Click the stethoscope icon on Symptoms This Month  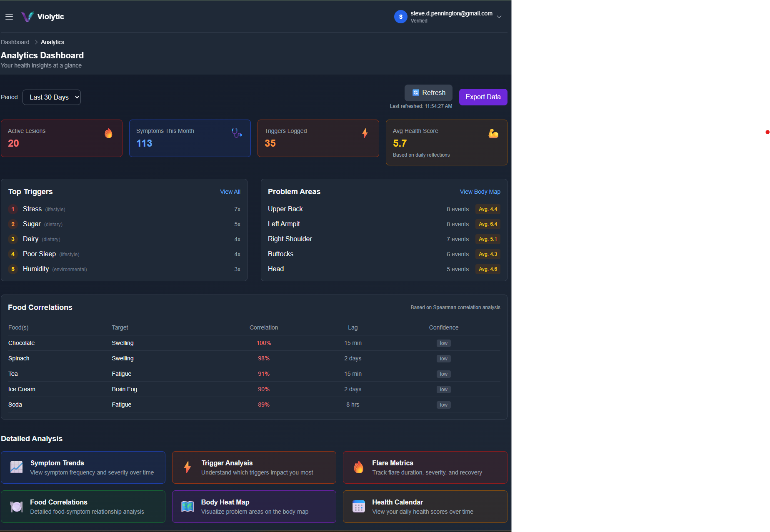[237, 133]
